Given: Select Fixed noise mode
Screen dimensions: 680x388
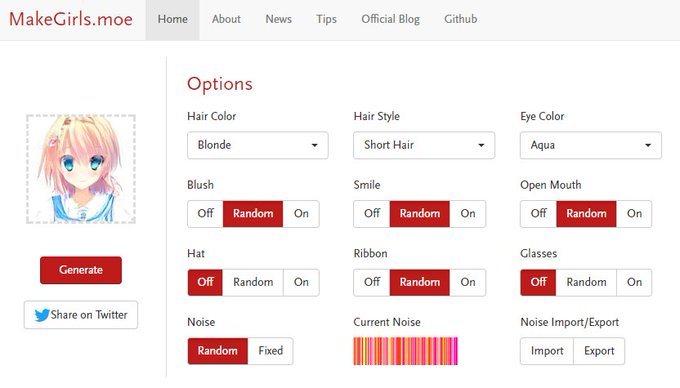Looking at the screenshot, I should (270, 351).
